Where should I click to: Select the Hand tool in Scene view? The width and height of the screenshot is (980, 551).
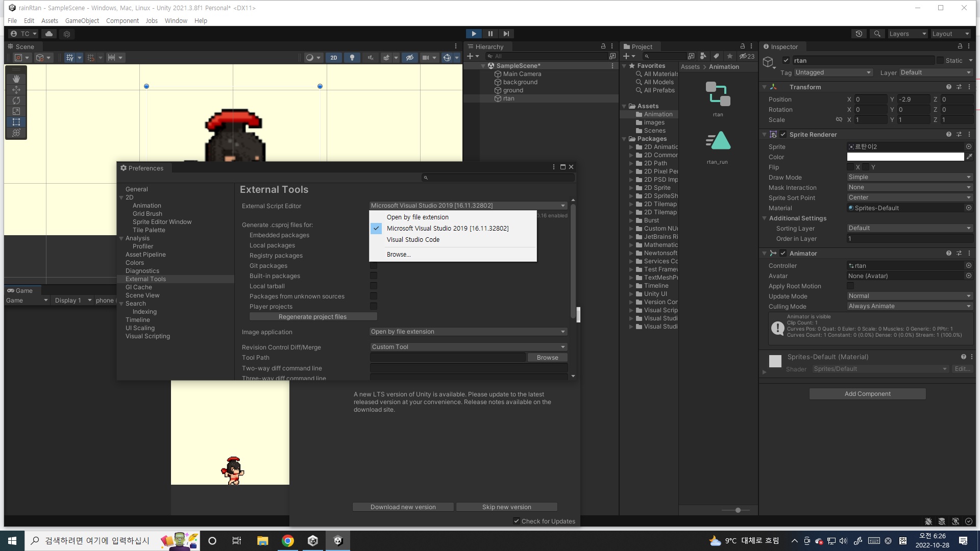click(16, 79)
